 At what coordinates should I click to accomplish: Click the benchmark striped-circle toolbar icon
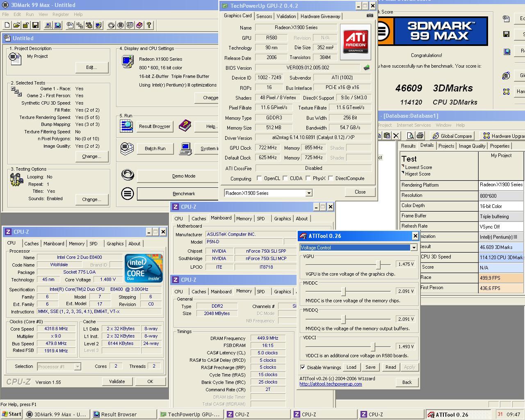tap(121, 25)
